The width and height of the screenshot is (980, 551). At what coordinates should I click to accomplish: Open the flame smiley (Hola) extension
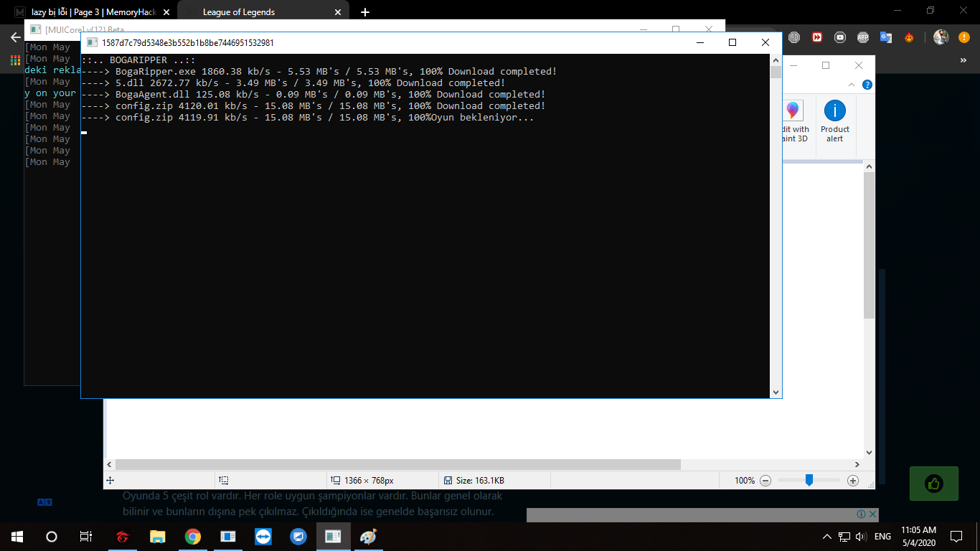point(909,37)
